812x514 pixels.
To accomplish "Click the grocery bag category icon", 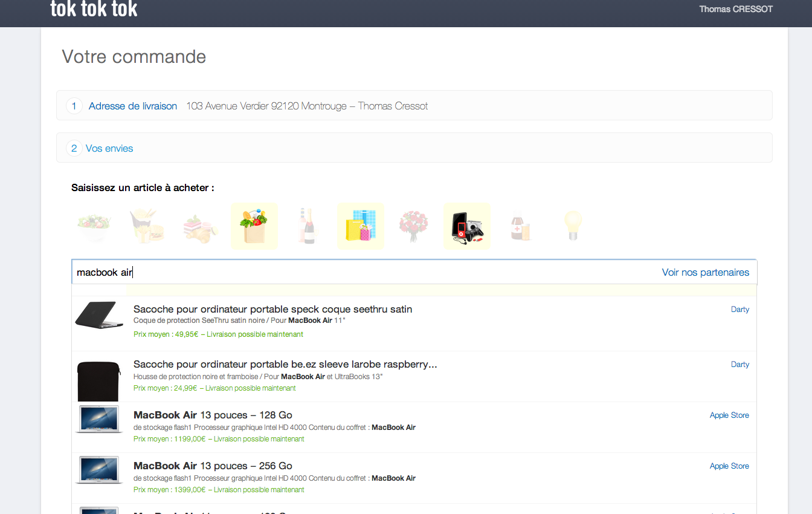I will 254,226.
